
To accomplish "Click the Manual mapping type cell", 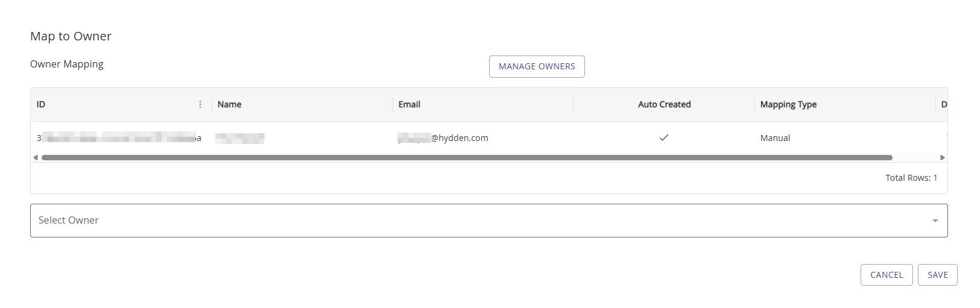I will click(775, 138).
